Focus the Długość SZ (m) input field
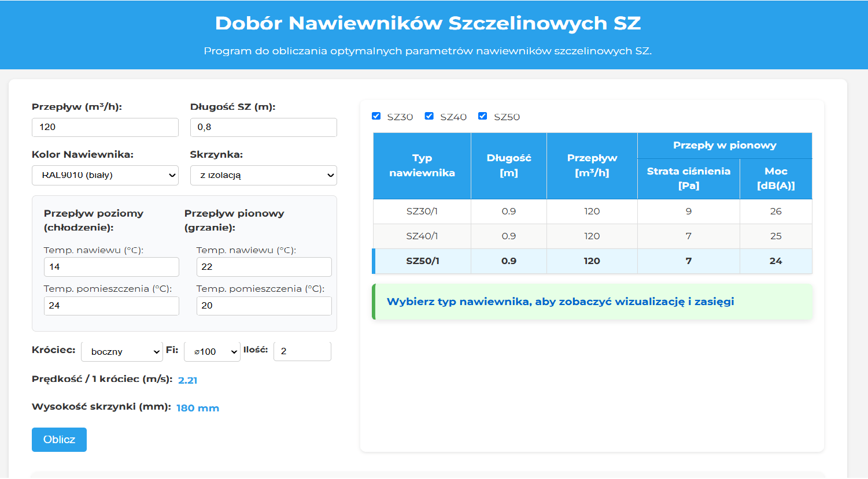 coord(264,127)
